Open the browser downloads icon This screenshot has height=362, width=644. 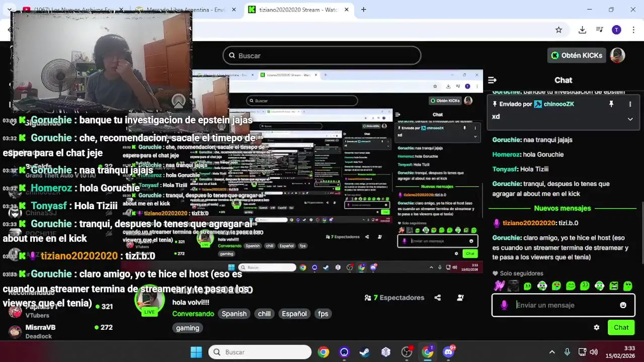click(582, 30)
